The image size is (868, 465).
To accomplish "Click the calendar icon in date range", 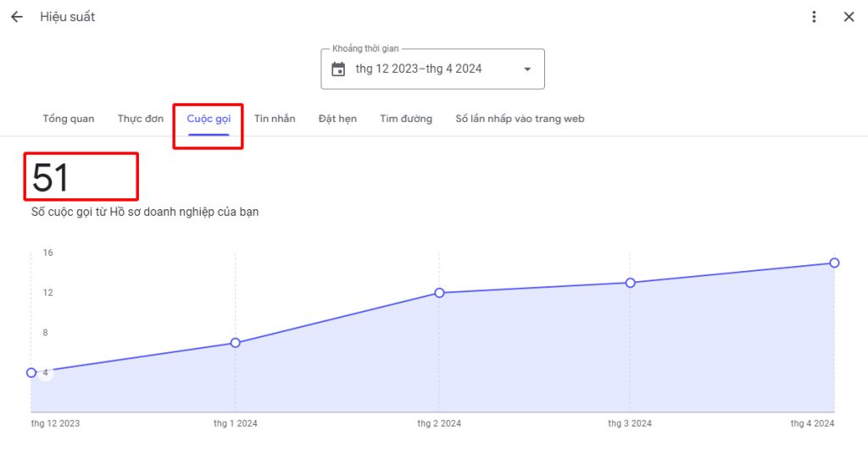I will click(x=338, y=69).
